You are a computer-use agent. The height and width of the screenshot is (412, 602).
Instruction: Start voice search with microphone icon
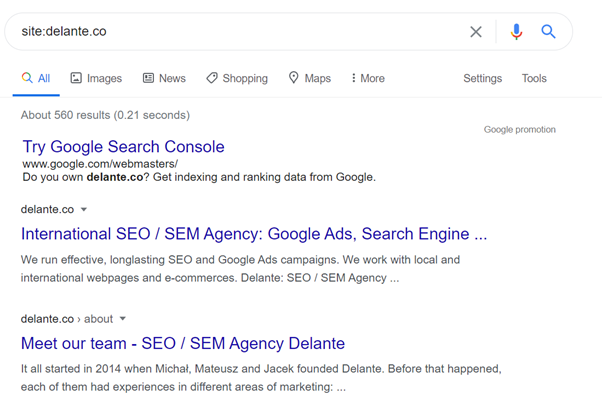click(516, 31)
